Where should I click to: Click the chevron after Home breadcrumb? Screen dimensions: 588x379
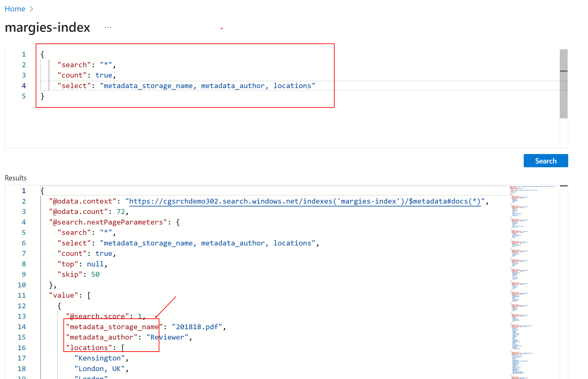coord(32,9)
